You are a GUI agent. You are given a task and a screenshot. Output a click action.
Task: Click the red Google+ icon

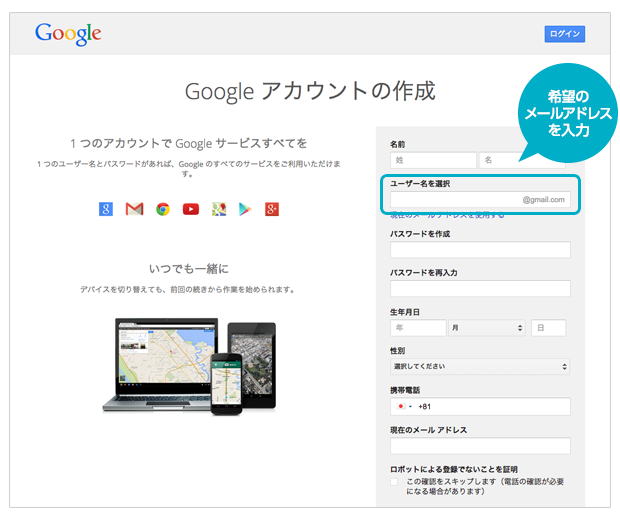[x=272, y=209]
